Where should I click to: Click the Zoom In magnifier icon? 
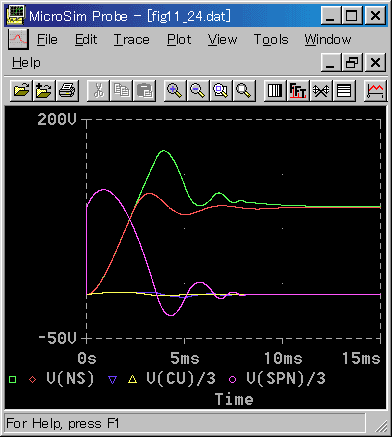click(x=175, y=90)
